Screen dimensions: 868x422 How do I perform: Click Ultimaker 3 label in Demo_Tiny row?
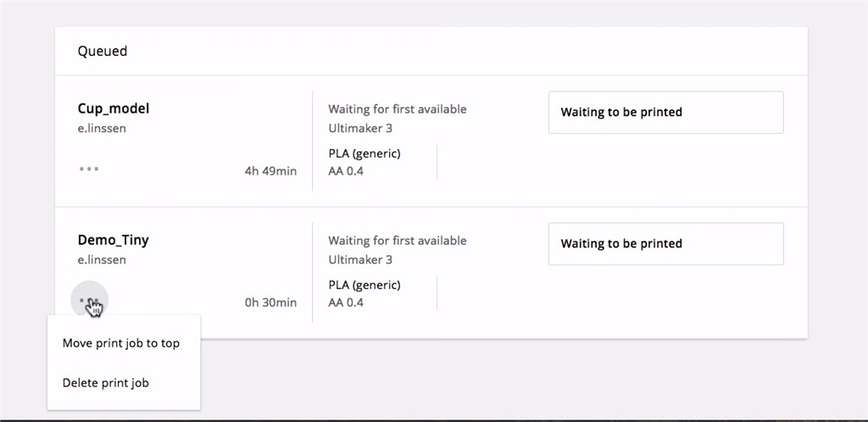[x=360, y=259]
